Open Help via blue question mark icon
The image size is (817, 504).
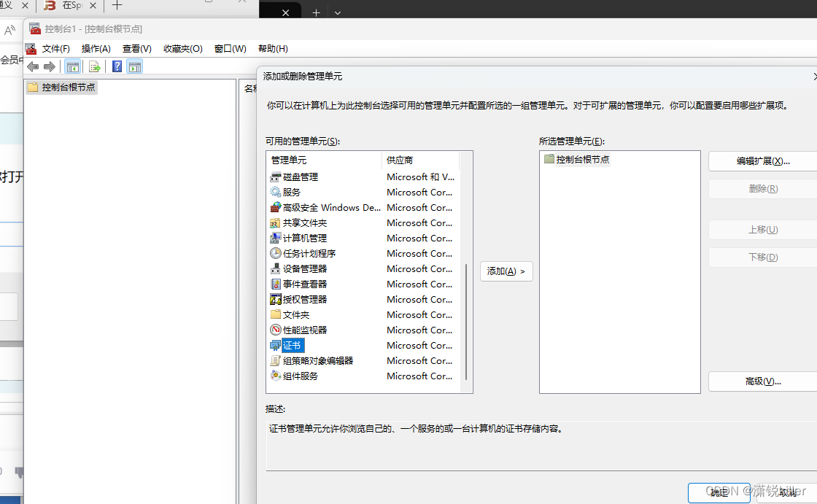point(117,66)
